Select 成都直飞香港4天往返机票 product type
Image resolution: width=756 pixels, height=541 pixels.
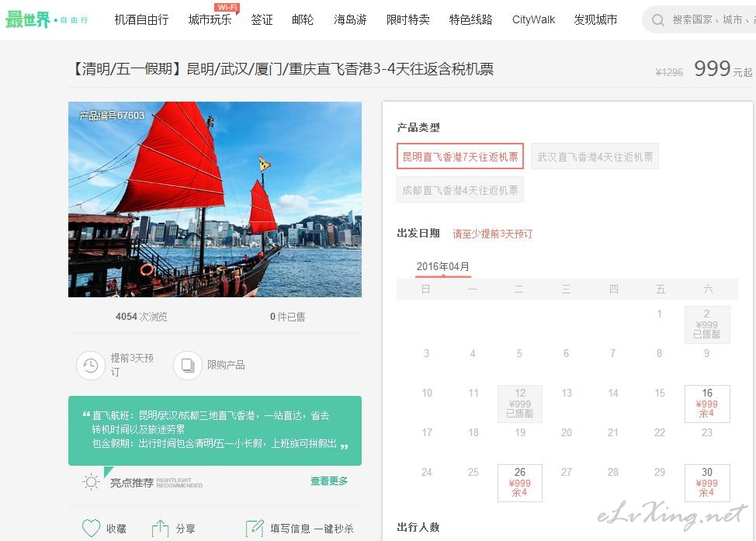pyautogui.click(x=460, y=190)
